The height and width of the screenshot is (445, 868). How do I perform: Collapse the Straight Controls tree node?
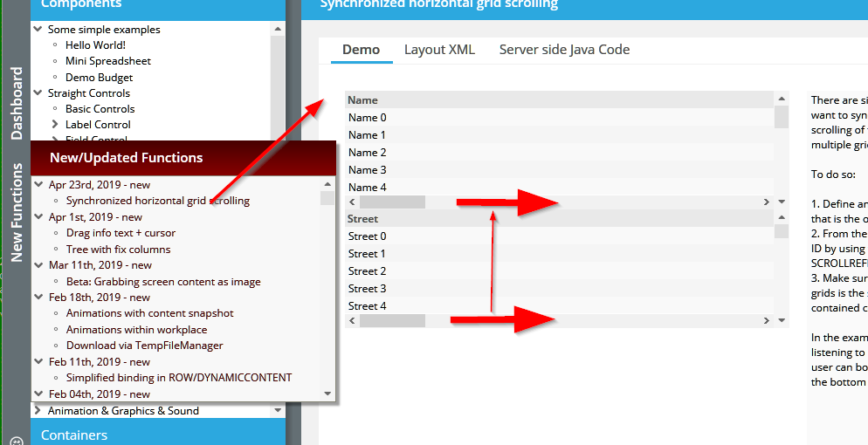(x=38, y=93)
